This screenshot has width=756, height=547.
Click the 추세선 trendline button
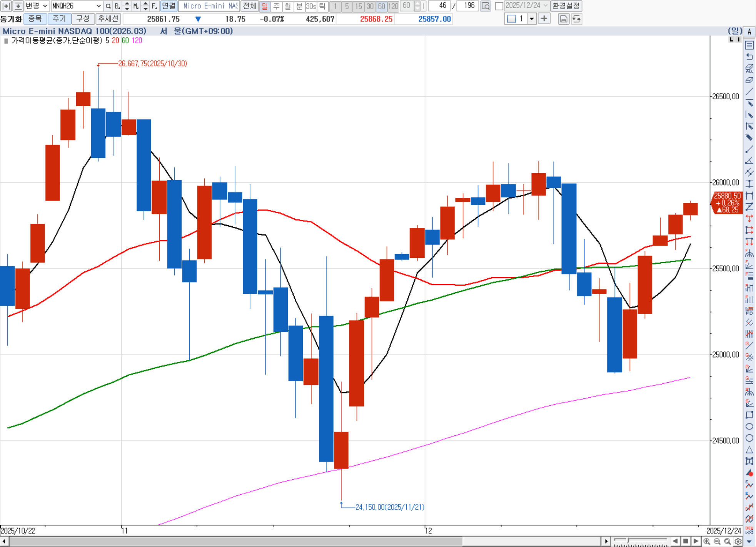coord(108,18)
